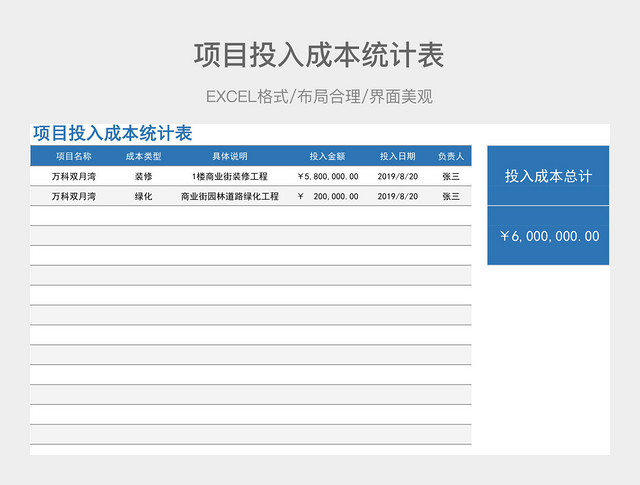Click 万科双月湾 in the 装修 row
Viewport: 640px width, 485px height.
point(73,176)
